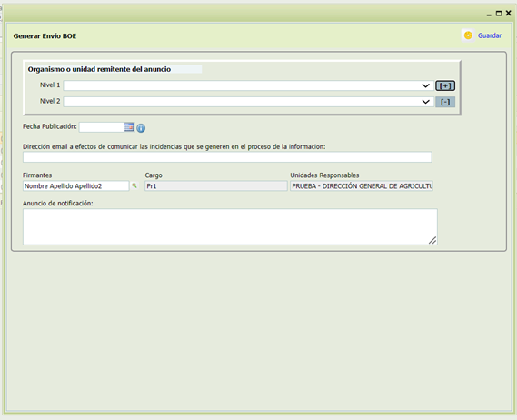Click the Fecha Publicación date input field
The image size is (517, 420).
coord(102,127)
